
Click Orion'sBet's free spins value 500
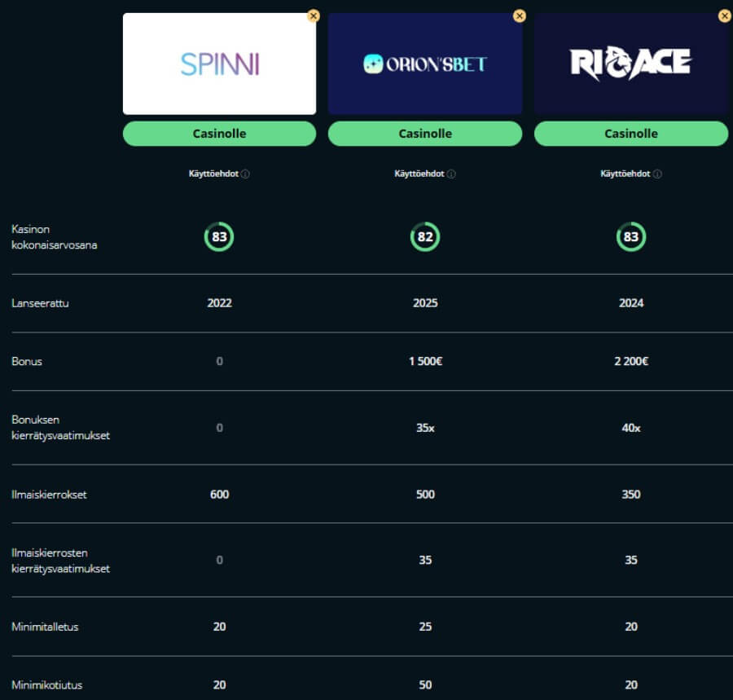pos(425,495)
